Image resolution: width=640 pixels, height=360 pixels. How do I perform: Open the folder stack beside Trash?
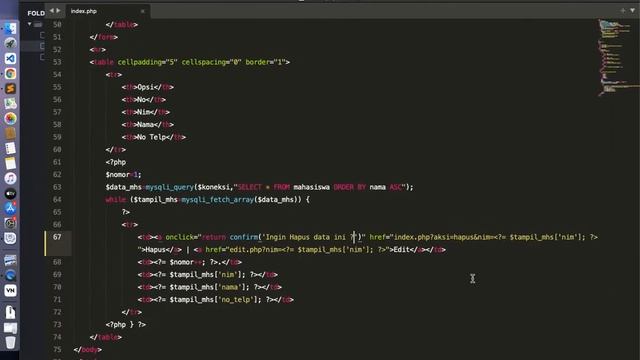[11, 328]
